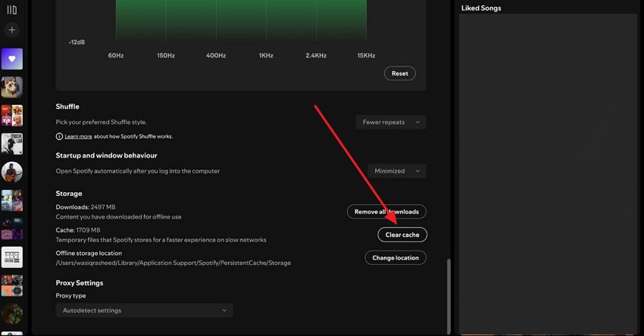The width and height of the screenshot is (644, 336).
Task: Click the -12dB equalizer scale label
Action: click(77, 42)
